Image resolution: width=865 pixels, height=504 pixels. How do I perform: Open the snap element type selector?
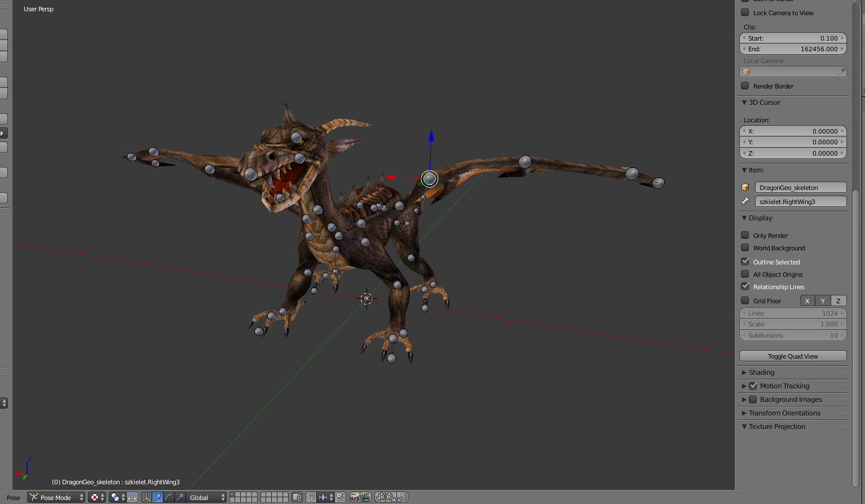click(326, 497)
